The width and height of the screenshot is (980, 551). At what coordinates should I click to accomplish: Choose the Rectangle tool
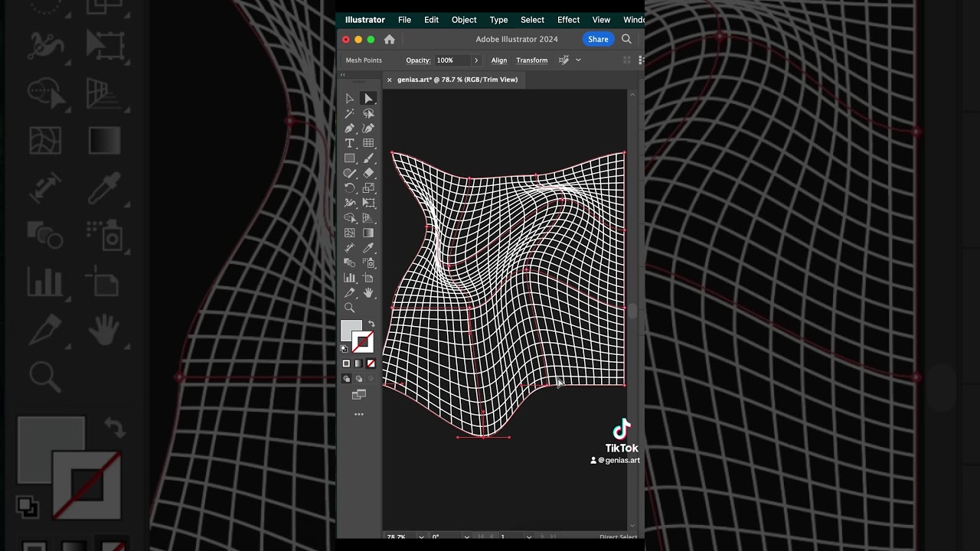[x=350, y=158]
